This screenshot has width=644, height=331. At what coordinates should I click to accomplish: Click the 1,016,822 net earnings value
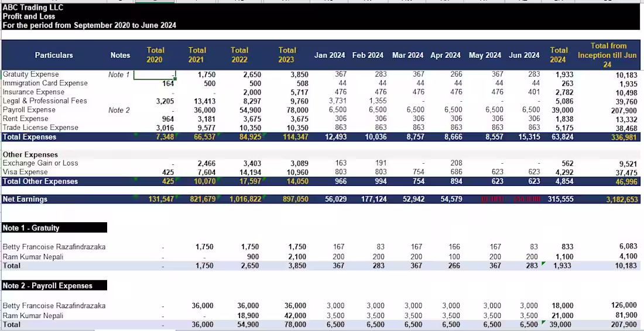(245, 199)
